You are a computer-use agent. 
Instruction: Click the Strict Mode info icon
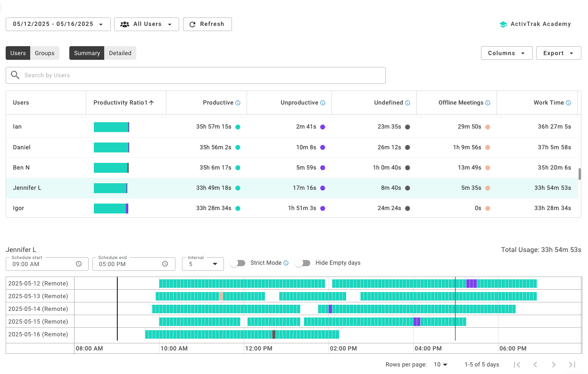(286, 263)
